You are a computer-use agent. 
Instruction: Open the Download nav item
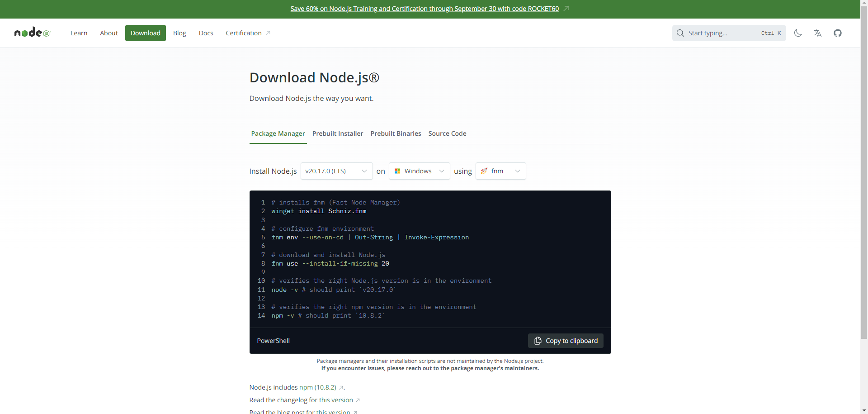point(145,33)
